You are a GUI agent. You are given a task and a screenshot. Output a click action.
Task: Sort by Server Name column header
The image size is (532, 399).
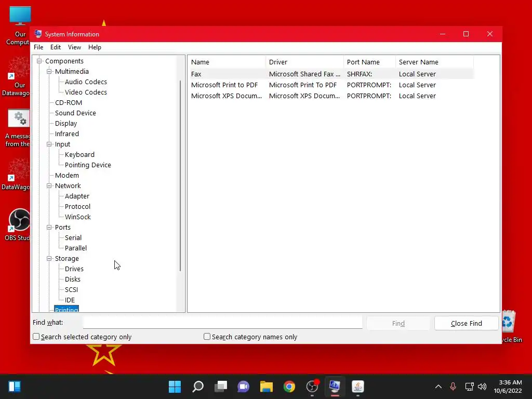[434, 62]
